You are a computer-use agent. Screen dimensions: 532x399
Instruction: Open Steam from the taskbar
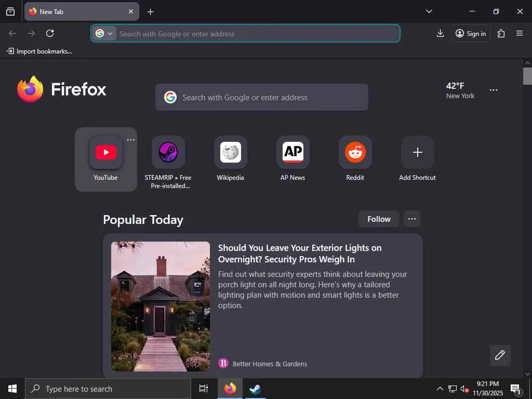255,389
